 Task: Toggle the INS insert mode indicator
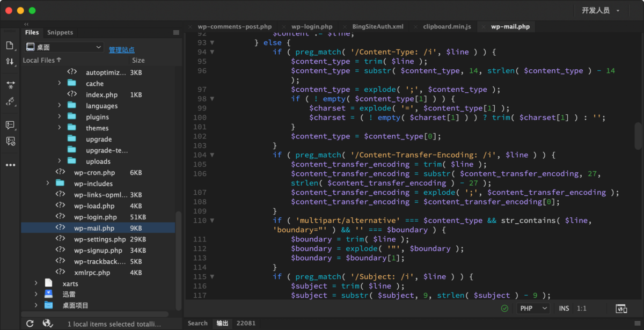[564, 309]
